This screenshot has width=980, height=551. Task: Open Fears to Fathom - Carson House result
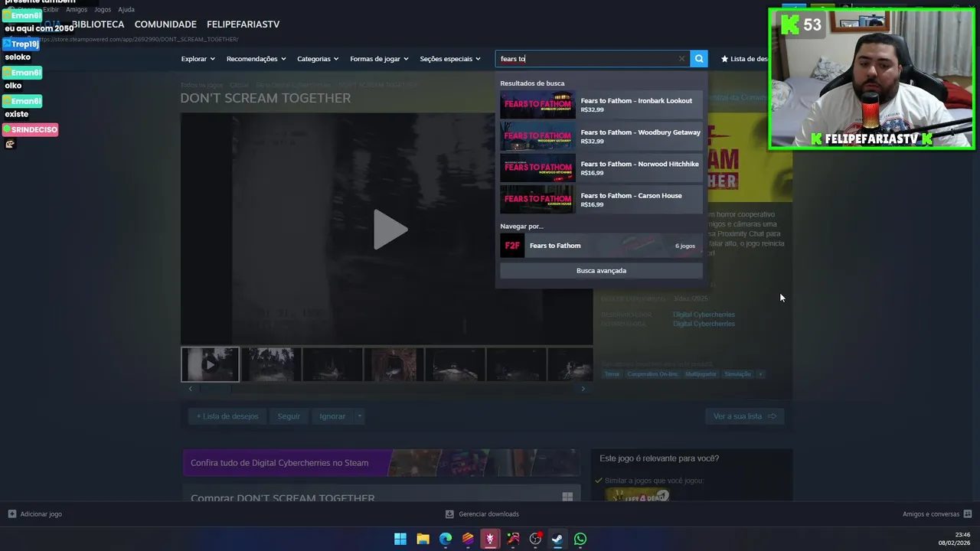tap(601, 200)
